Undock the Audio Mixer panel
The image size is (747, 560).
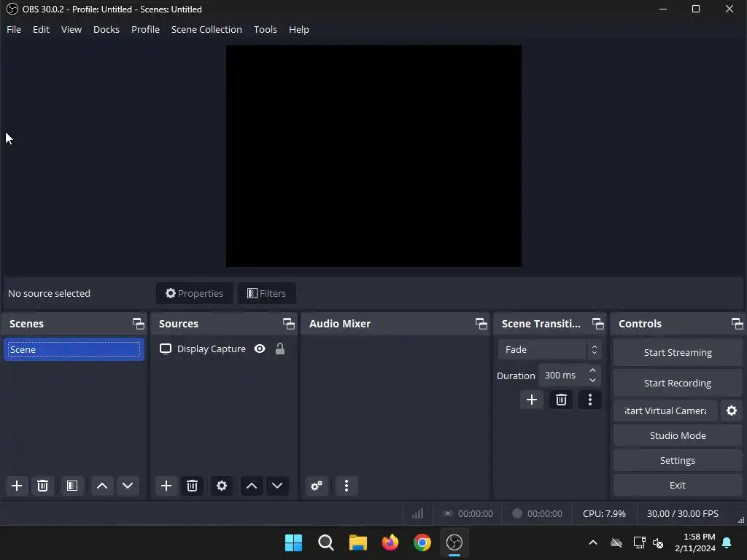481,324
